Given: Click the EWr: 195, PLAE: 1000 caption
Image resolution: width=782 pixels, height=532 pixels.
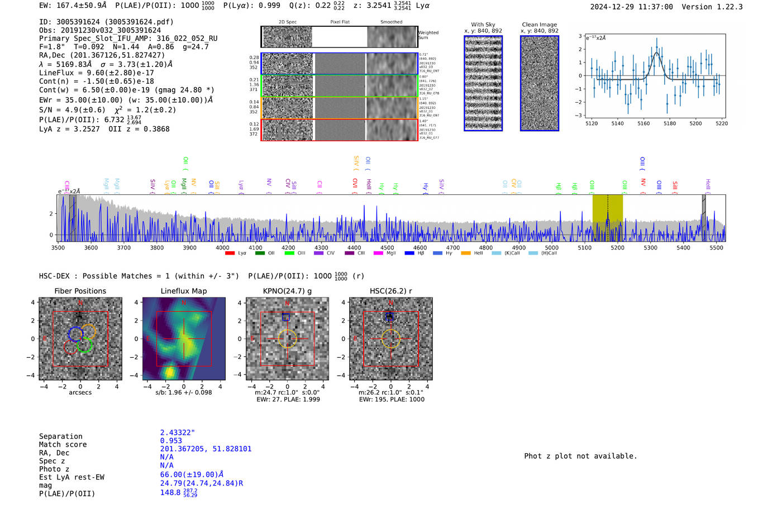Looking at the screenshot, I should [392, 399].
